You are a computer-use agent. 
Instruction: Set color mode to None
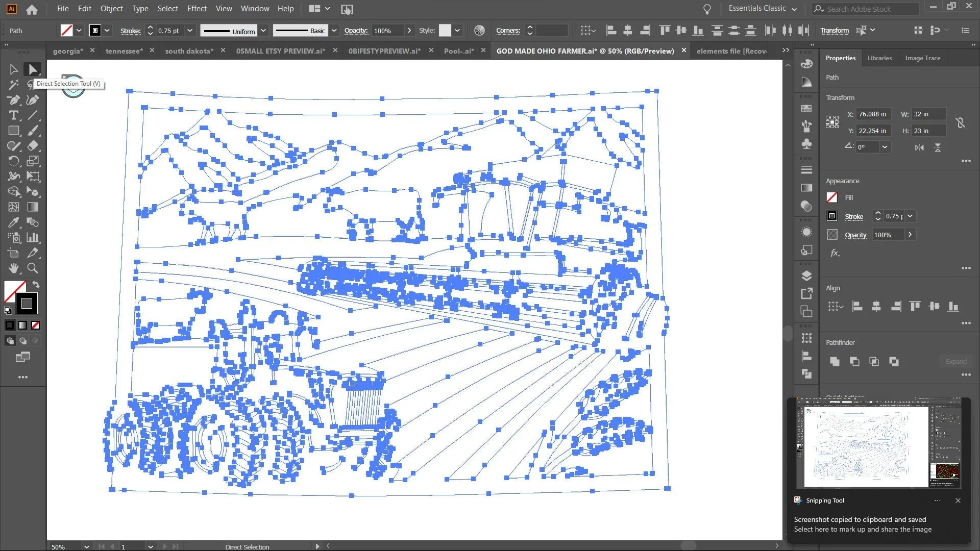coord(35,325)
